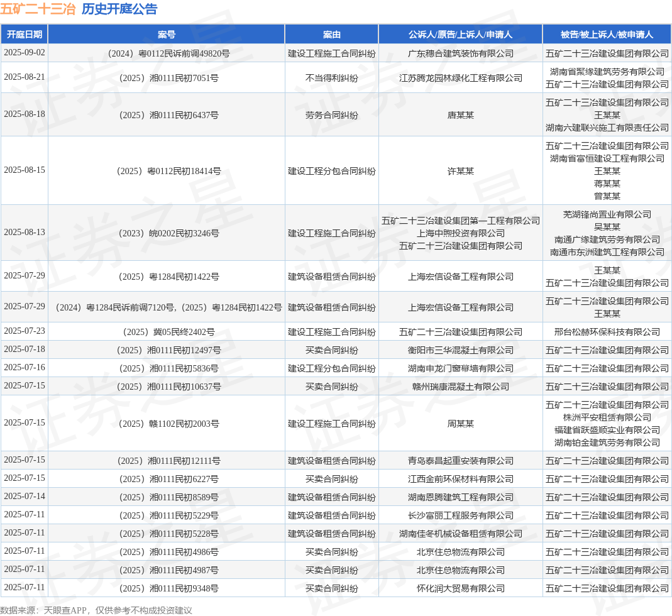Click the 公诉人/原告/上诉人/申请人 column header

pyautogui.click(x=461, y=35)
